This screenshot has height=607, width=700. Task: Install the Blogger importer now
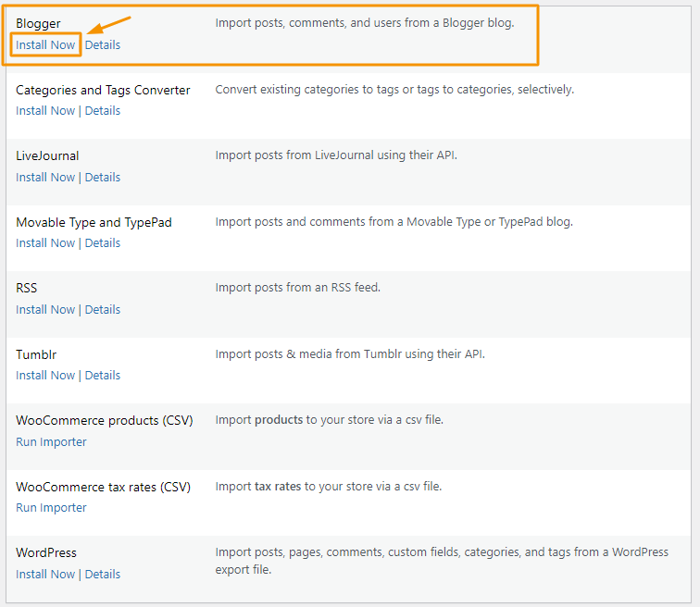click(x=45, y=45)
